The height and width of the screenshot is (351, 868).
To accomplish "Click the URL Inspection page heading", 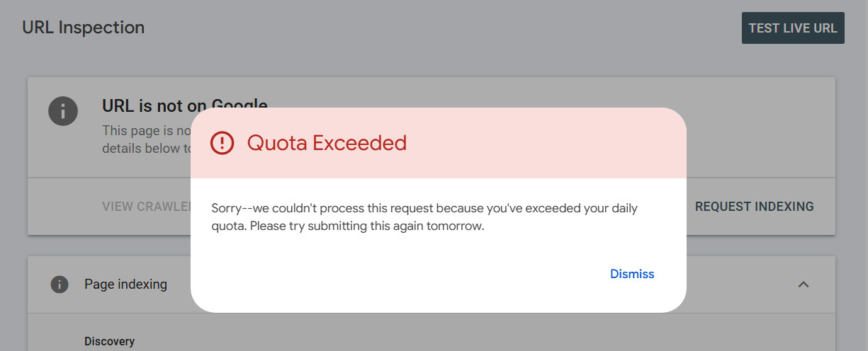I will 83,28.
